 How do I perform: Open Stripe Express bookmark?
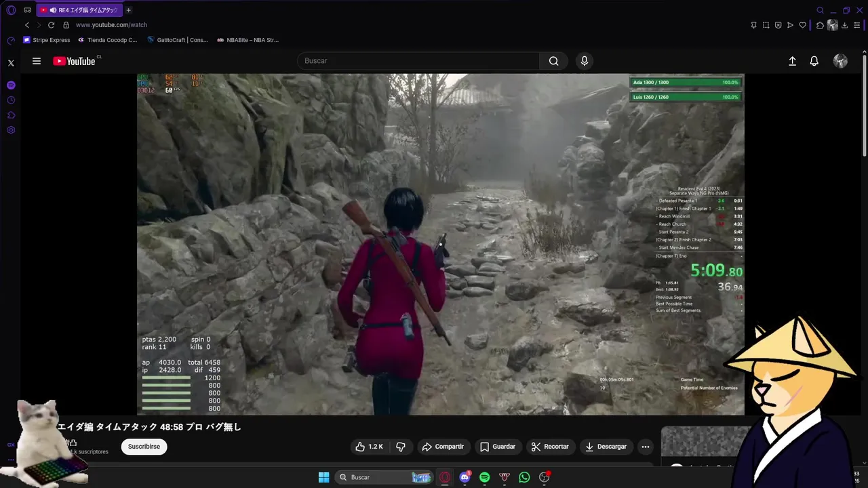pyautogui.click(x=47, y=40)
